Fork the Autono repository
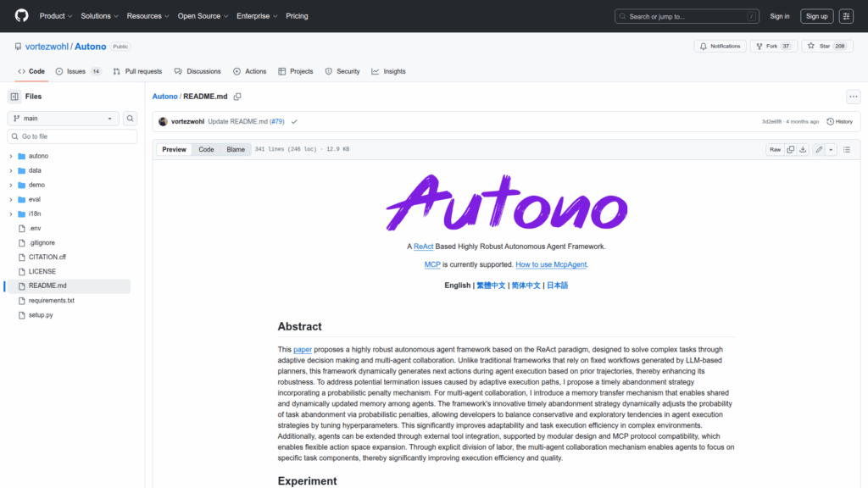868x488 pixels. [773, 46]
